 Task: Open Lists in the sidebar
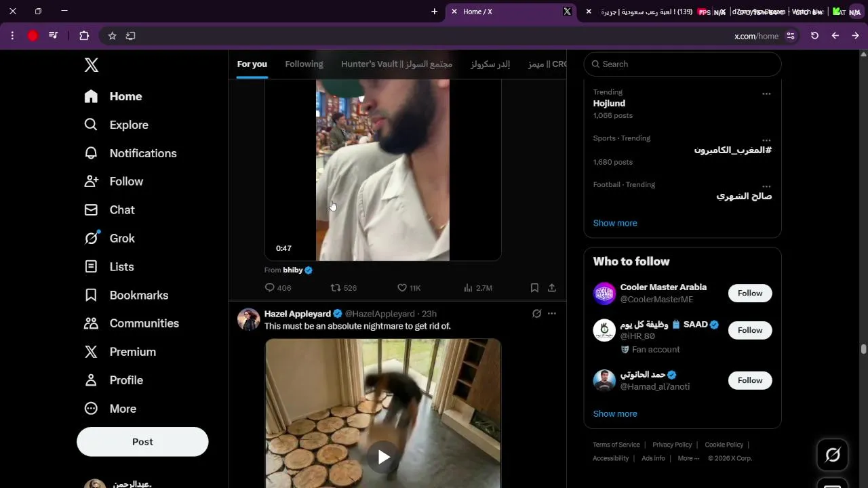pos(109,267)
